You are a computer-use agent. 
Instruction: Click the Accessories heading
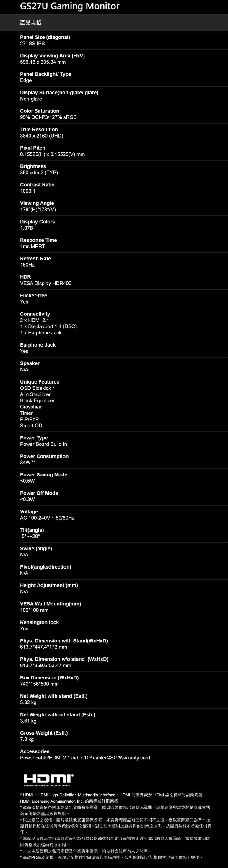pyautogui.click(x=35, y=751)
